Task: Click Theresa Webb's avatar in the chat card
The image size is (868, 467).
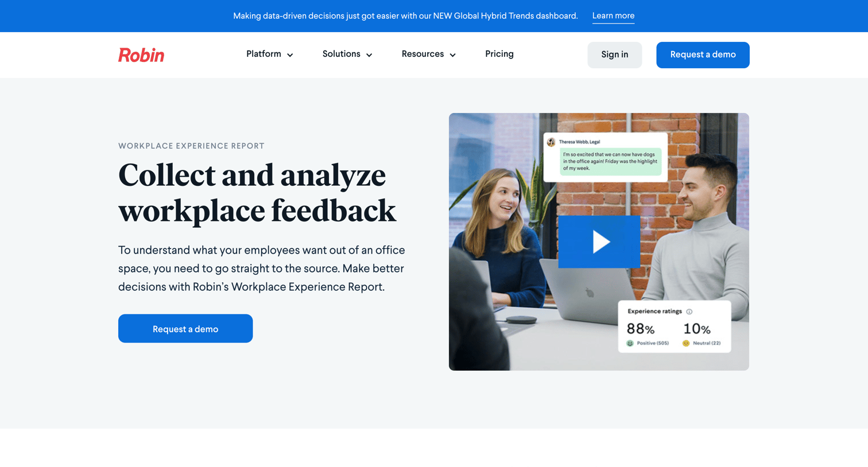Action: 551,142
